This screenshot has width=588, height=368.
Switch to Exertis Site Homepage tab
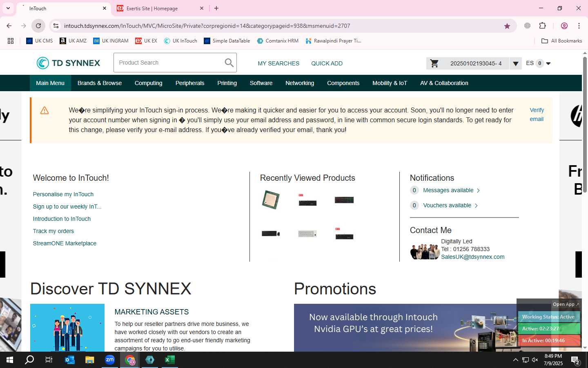[160, 8]
